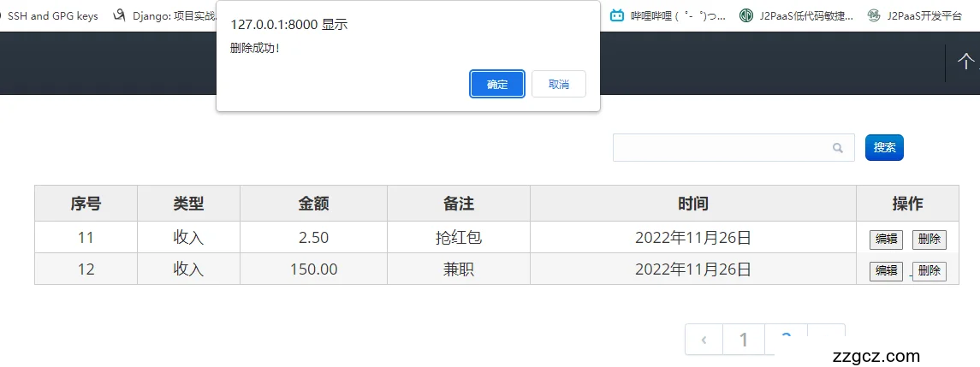Focus the search text input field
The width and height of the screenshot is (980, 367).
click(721, 148)
